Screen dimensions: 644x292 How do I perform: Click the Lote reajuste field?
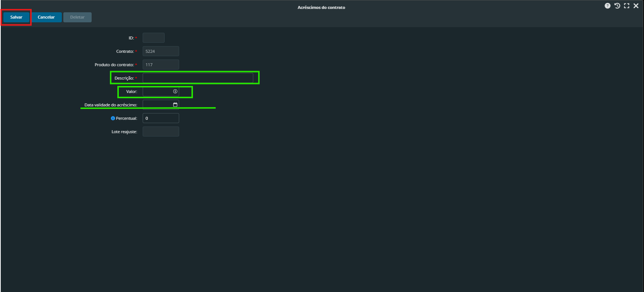(x=161, y=132)
